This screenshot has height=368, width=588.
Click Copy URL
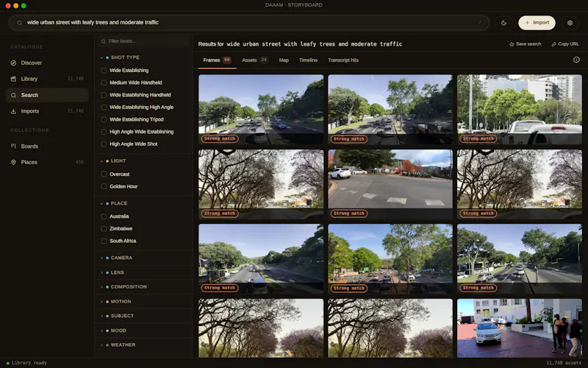565,44
